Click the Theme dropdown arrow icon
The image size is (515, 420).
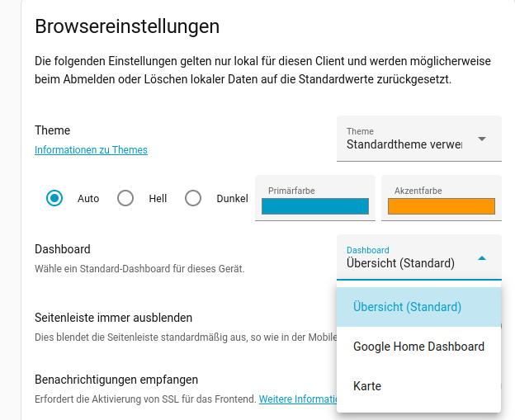[x=482, y=139]
